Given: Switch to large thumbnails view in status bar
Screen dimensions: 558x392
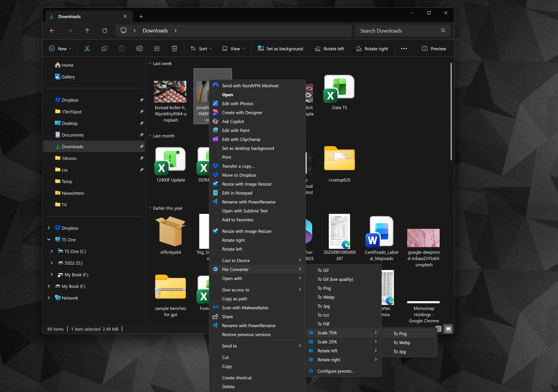Looking at the screenshot, I should pyautogui.click(x=448, y=329).
